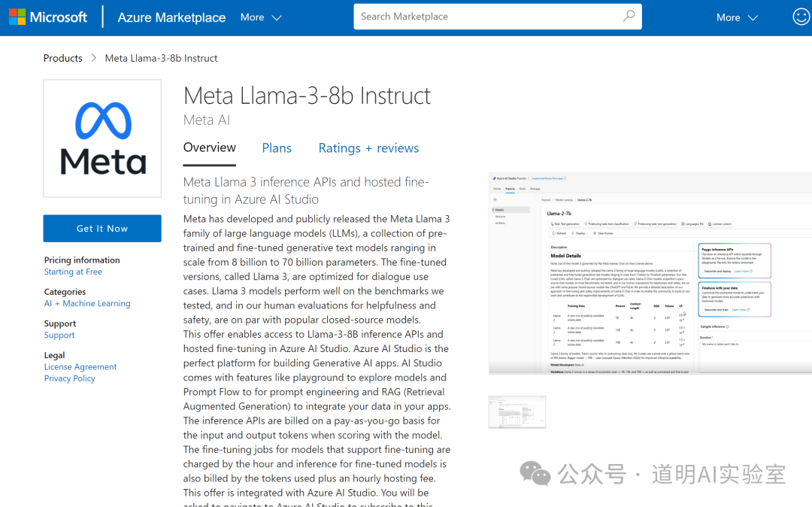Open the License Agreement link
The image size is (812, 507).
click(80, 366)
